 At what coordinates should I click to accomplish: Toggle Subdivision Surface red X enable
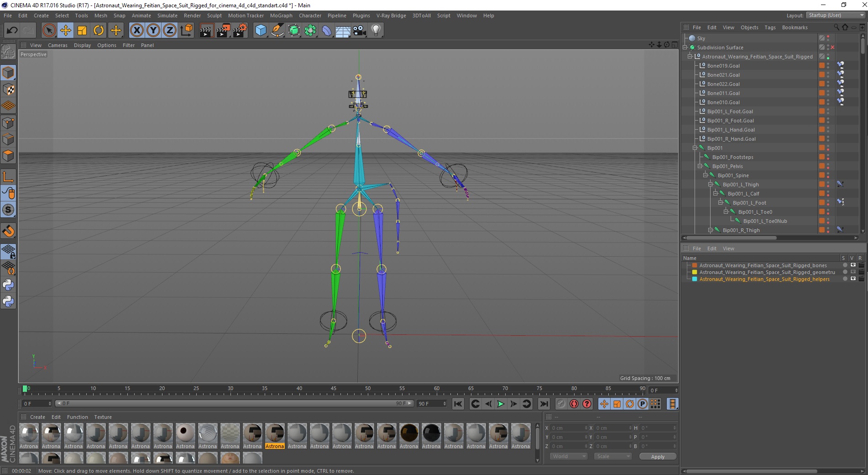833,47
